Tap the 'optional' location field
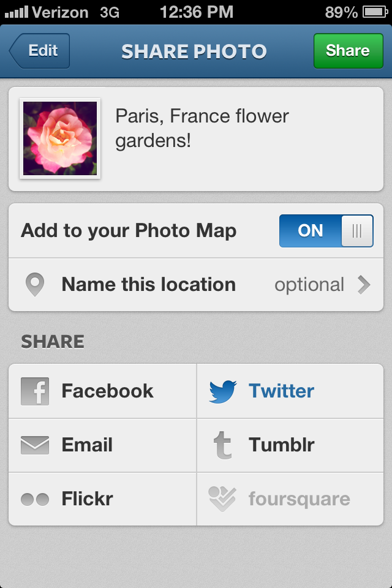 [x=310, y=284]
